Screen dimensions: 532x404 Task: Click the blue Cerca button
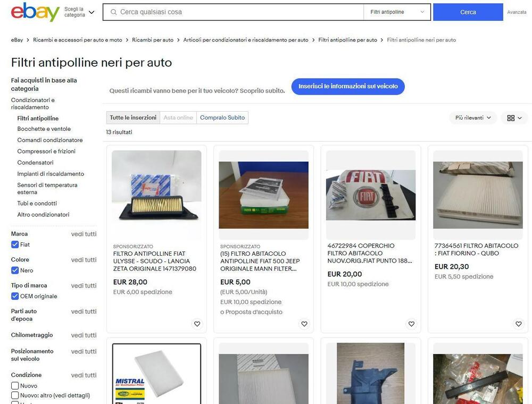coord(468,12)
